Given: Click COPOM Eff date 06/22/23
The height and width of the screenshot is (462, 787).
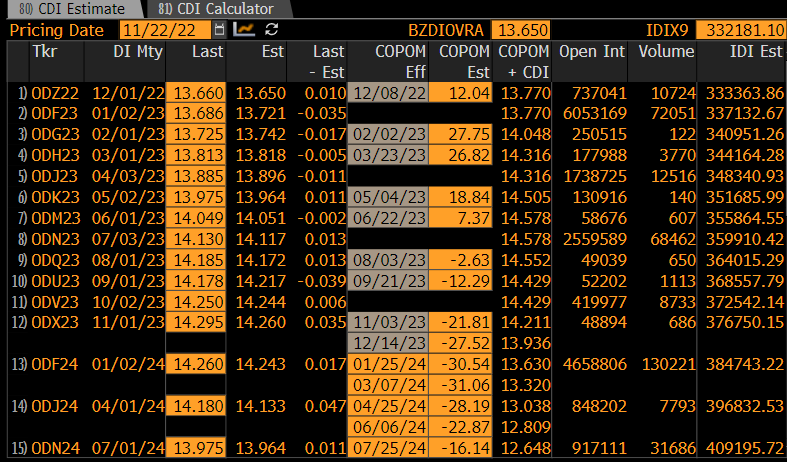Looking at the screenshot, I should pos(388,218).
